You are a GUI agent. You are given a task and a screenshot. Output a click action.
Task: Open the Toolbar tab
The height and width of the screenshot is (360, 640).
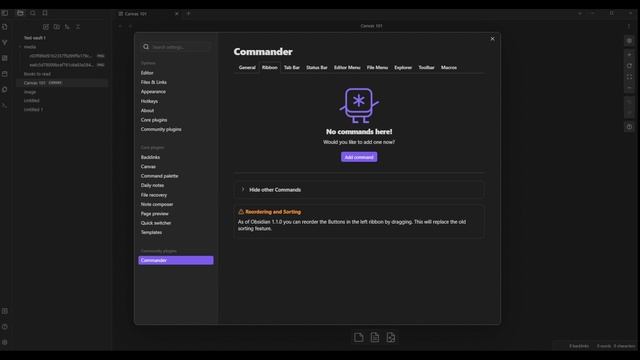(x=426, y=67)
